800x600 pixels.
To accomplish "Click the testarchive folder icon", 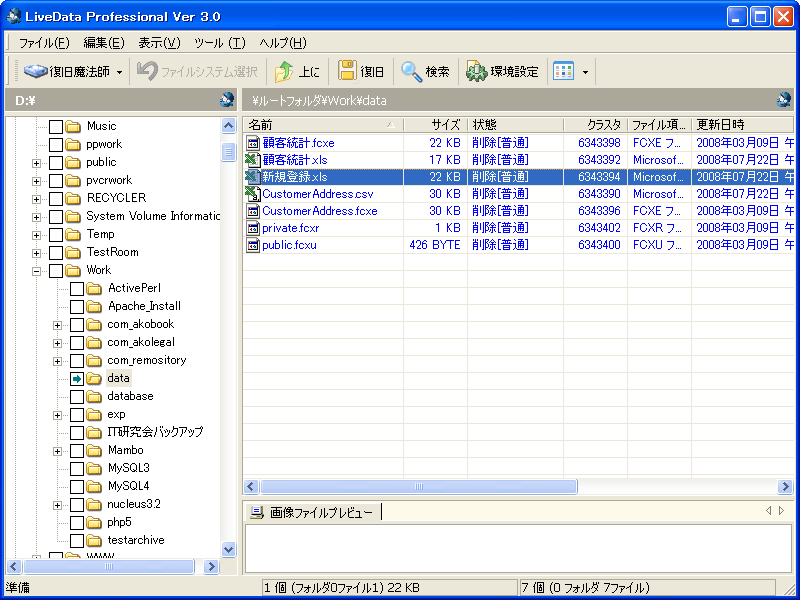I will click(x=94, y=540).
